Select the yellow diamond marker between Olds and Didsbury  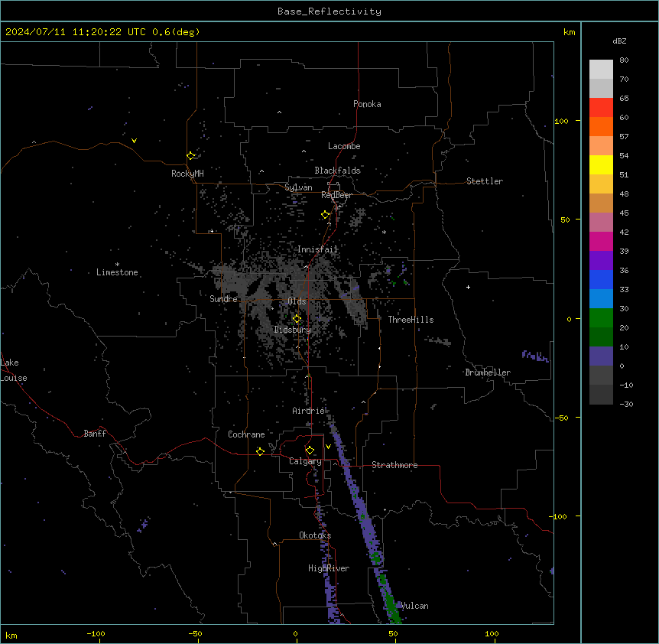pyautogui.click(x=297, y=319)
